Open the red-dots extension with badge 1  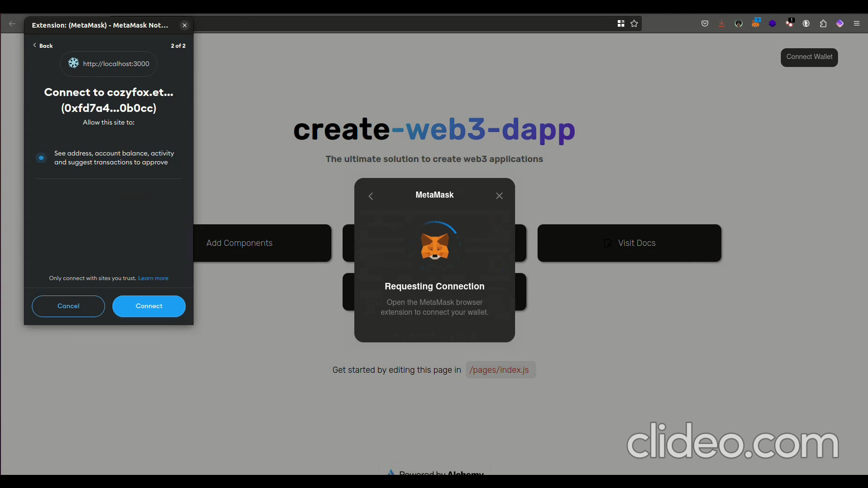[x=790, y=23]
